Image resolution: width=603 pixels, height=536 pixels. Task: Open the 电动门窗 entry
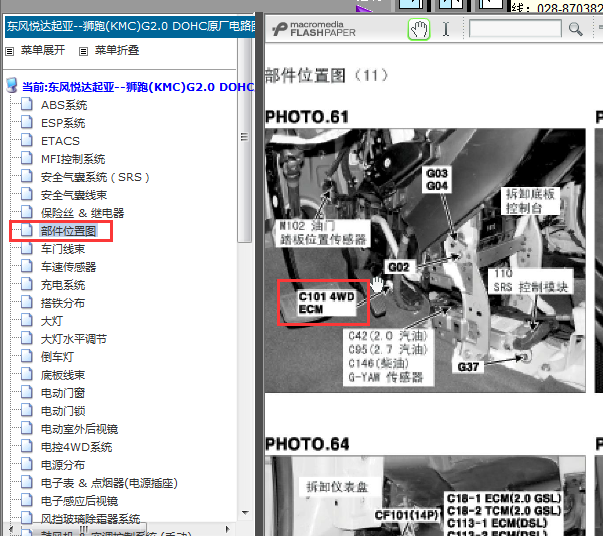point(63,393)
